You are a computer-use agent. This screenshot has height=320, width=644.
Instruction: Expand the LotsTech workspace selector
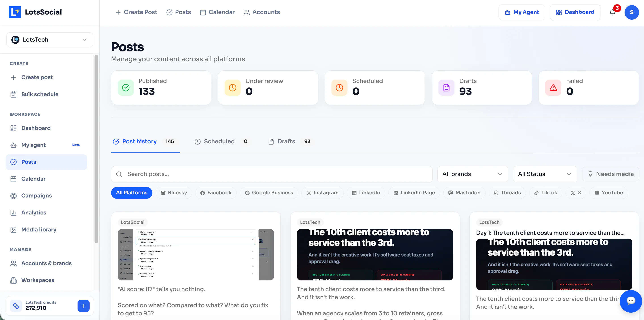pyautogui.click(x=50, y=40)
